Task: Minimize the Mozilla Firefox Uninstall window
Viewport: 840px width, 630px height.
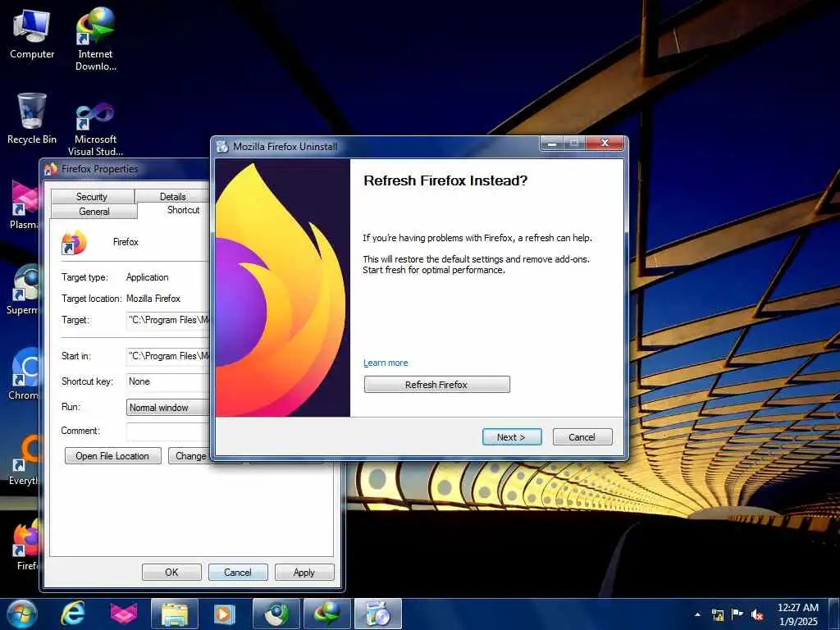Action: 552,143
